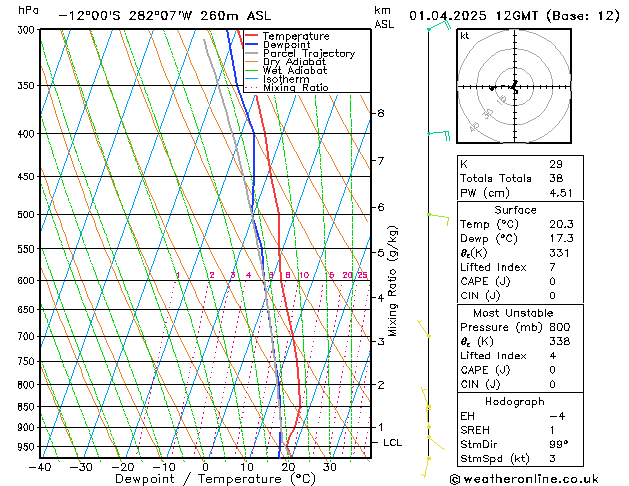Click the surface Dewp value 17.3
Screen dimensions: 629x486
(561, 239)
